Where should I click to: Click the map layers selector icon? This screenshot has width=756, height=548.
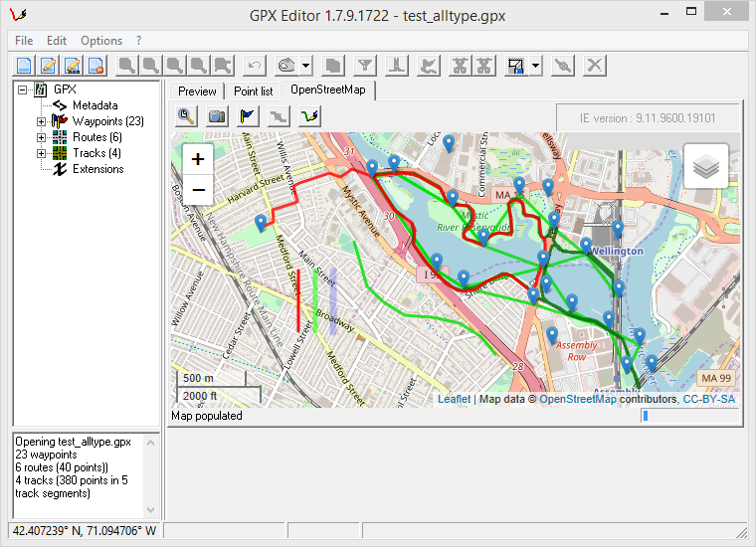[705, 166]
